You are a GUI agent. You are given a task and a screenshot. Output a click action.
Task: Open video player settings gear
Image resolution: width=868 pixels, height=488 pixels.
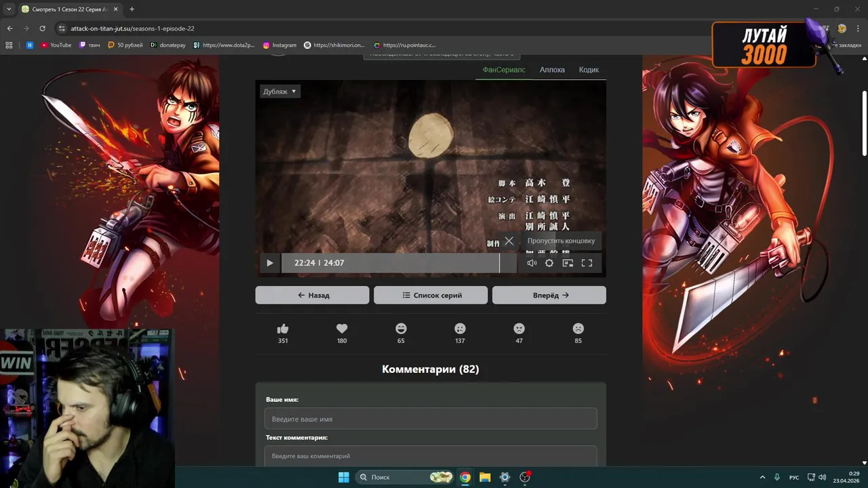tap(549, 263)
